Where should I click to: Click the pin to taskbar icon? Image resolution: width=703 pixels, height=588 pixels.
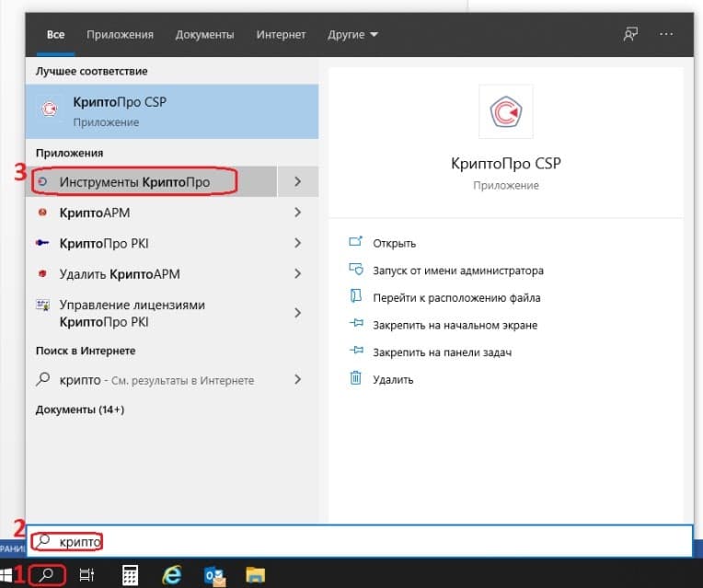pos(356,351)
